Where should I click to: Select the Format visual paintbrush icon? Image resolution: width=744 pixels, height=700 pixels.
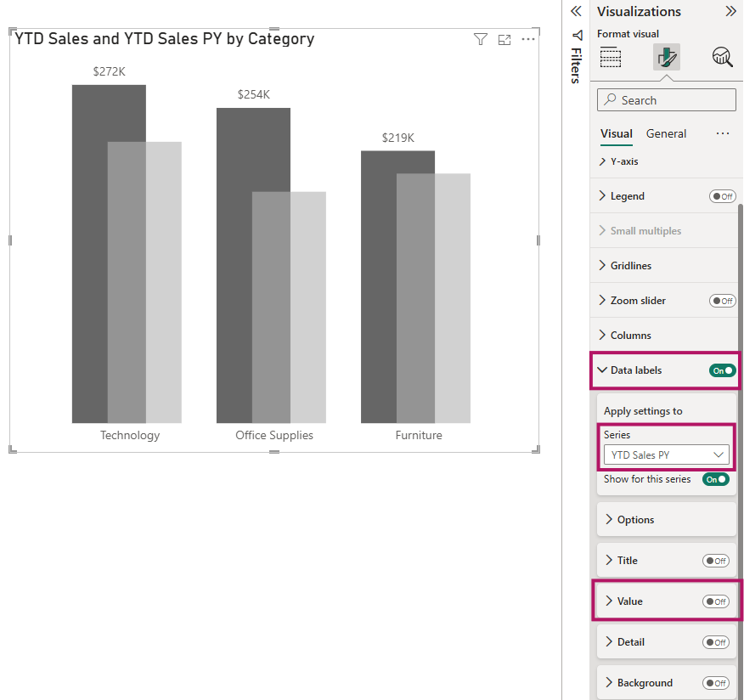point(667,58)
